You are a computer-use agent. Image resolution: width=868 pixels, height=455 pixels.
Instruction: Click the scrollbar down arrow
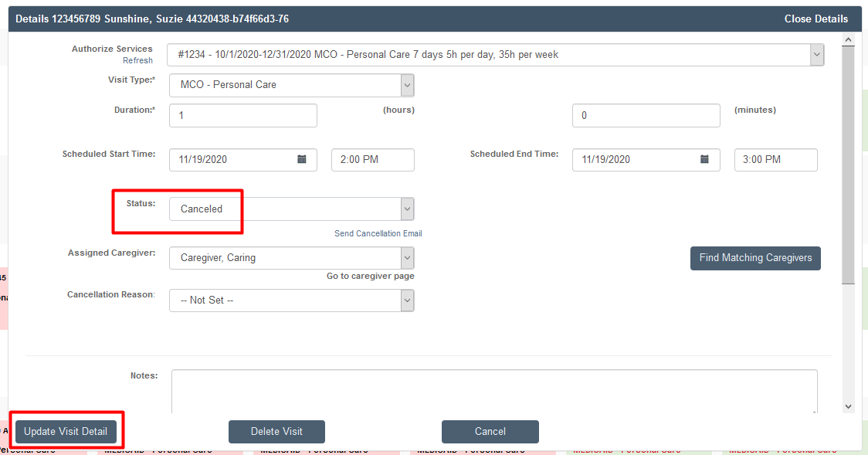[848, 406]
